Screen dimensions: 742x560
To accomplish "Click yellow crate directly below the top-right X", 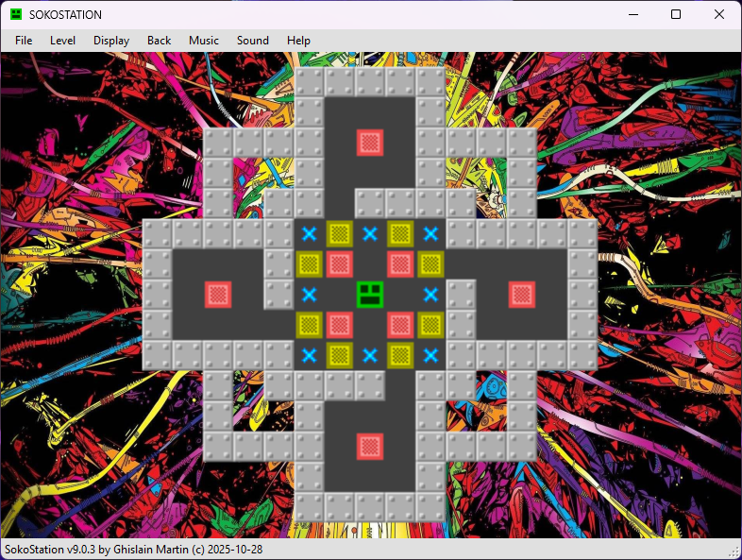I will tap(430, 264).
